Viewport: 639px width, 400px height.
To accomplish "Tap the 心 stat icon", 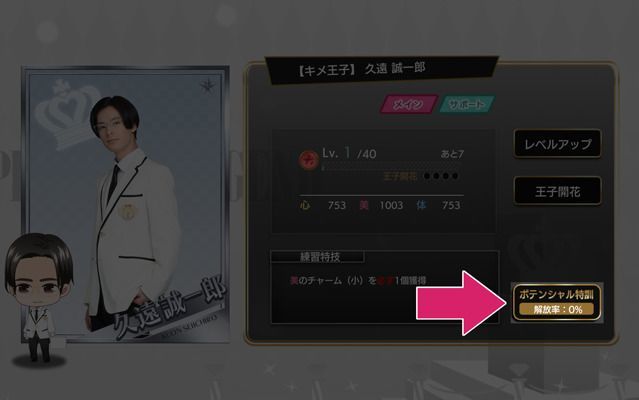I will point(305,205).
